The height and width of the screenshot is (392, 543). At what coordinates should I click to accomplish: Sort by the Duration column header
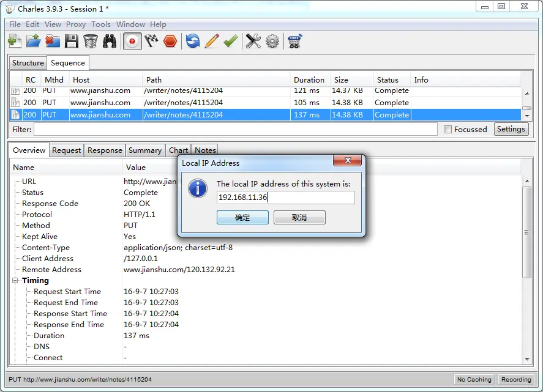click(310, 80)
